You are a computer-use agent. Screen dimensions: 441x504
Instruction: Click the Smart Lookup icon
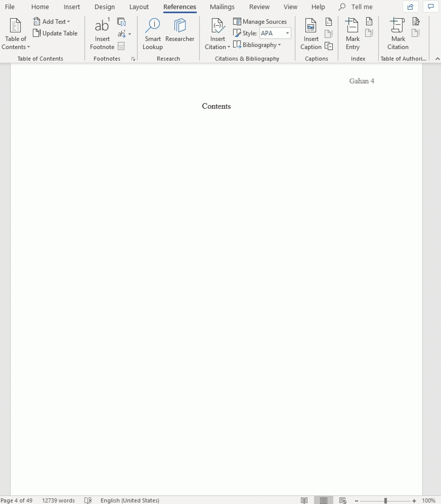pos(153,33)
